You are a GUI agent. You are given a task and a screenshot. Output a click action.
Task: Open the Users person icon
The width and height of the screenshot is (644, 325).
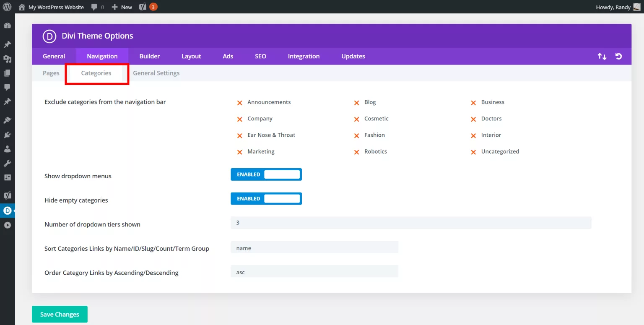(x=7, y=149)
